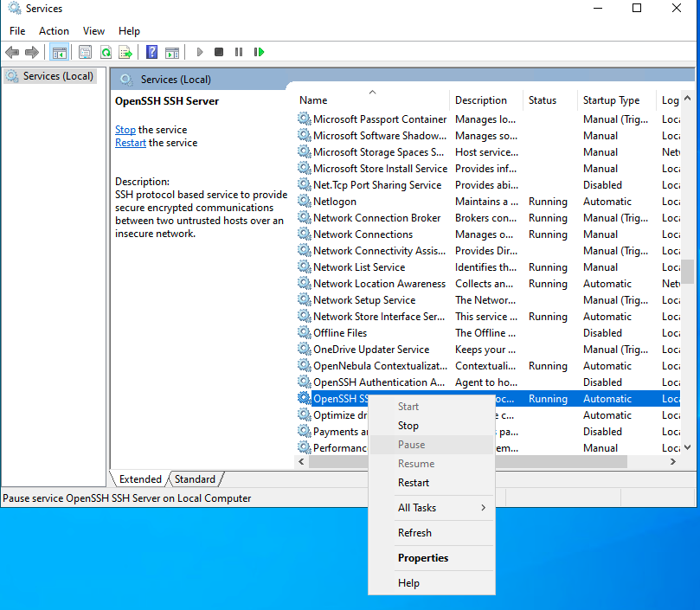
Task: Click the Restart the service link
Action: pos(131,143)
